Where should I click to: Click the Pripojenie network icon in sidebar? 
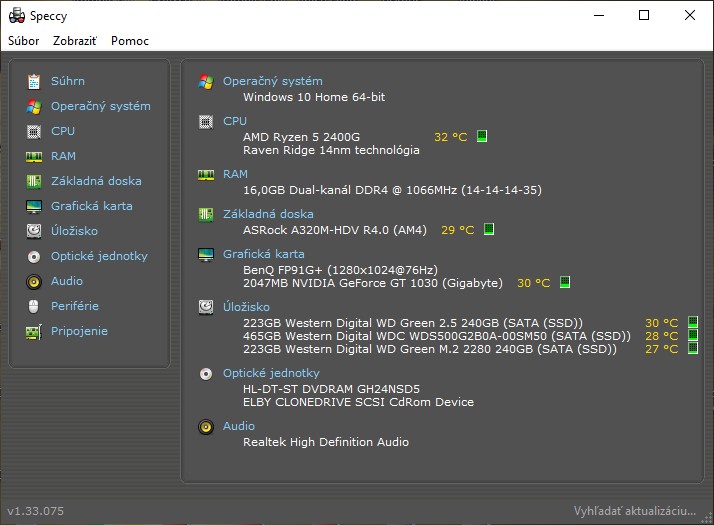click(33, 331)
